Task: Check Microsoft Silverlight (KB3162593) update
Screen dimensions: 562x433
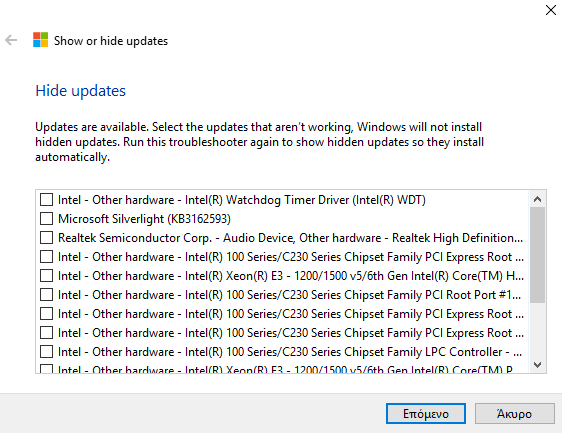Action: coord(47,219)
